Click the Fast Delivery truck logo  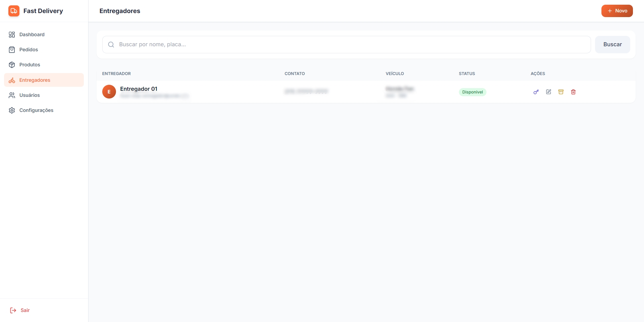point(14,11)
